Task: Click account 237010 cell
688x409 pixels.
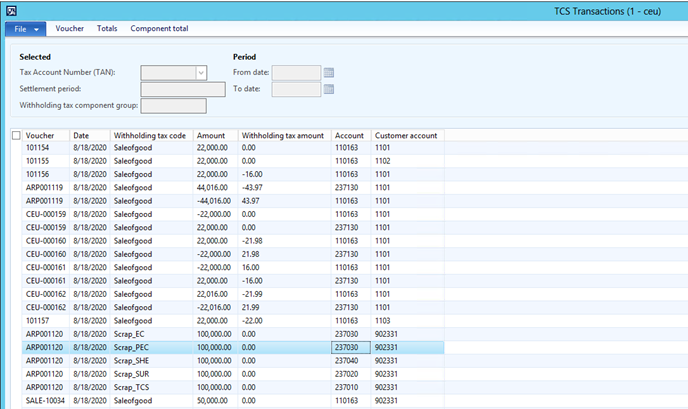Action: coord(351,387)
